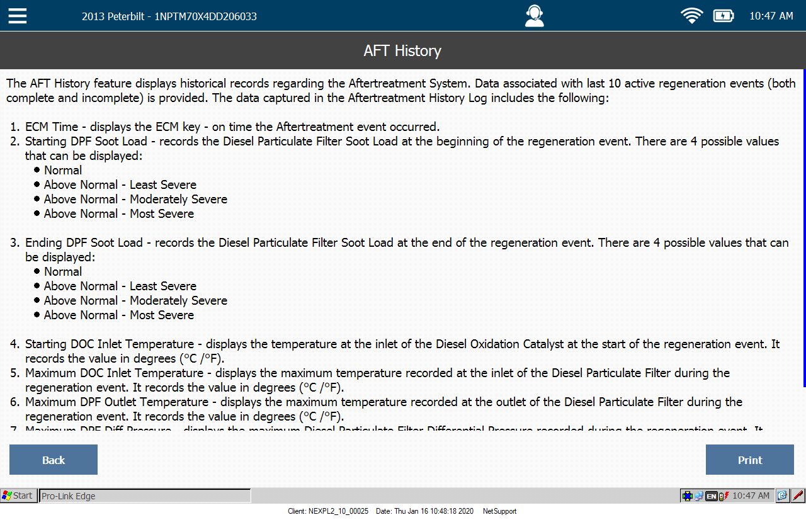
Task: Click the taskbar clock time
Action: click(x=751, y=496)
